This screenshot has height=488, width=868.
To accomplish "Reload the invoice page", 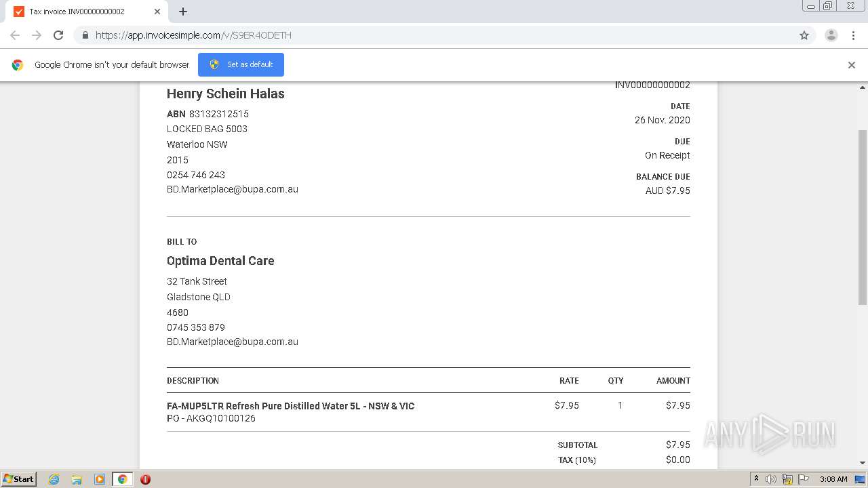I will pos(58,35).
